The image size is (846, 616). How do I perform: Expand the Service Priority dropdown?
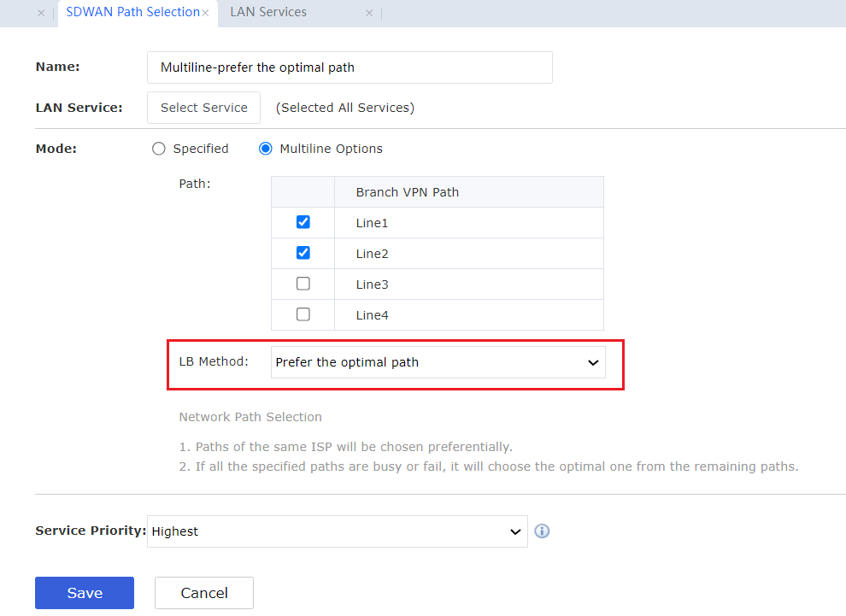click(337, 531)
